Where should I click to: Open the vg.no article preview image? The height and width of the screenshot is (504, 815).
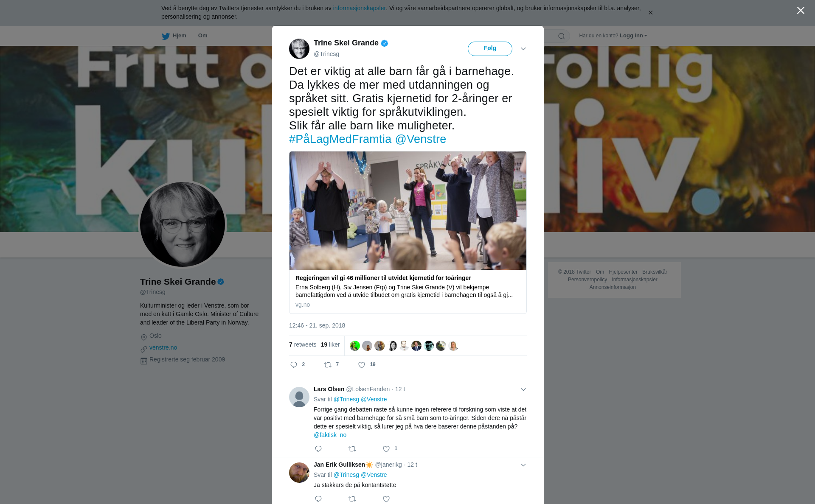[x=408, y=210]
